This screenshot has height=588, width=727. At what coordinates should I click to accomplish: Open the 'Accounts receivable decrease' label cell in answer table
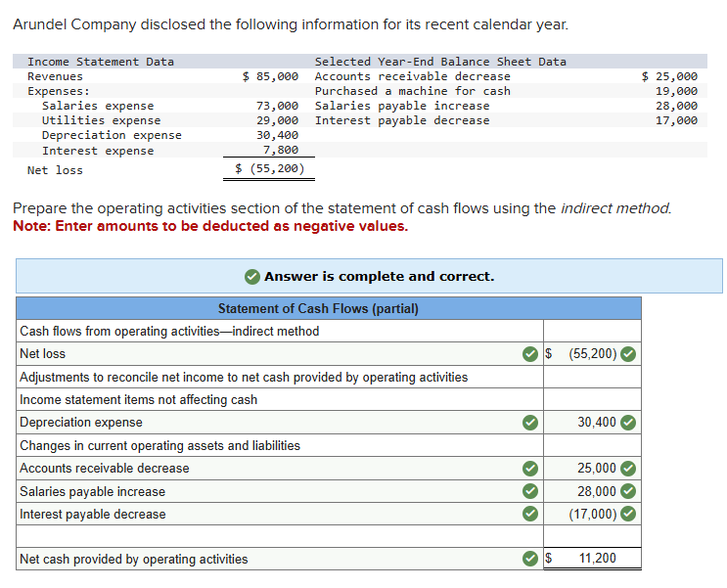[264, 469]
